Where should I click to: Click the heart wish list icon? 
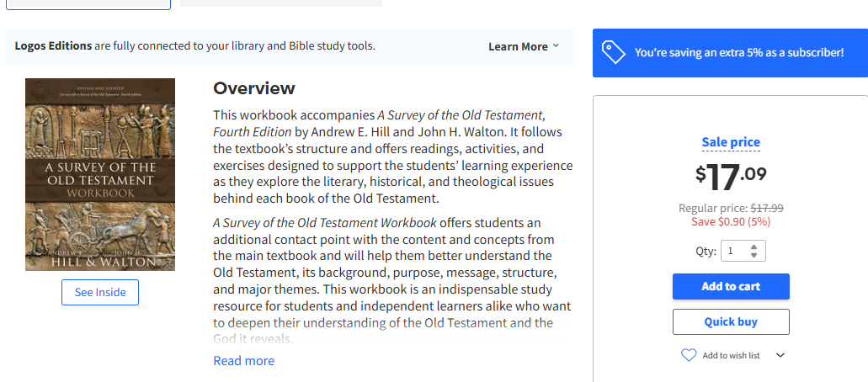coord(689,355)
